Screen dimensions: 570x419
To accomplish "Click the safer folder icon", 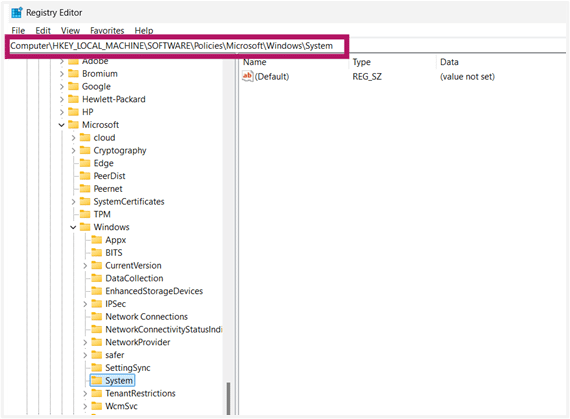I will (x=96, y=355).
